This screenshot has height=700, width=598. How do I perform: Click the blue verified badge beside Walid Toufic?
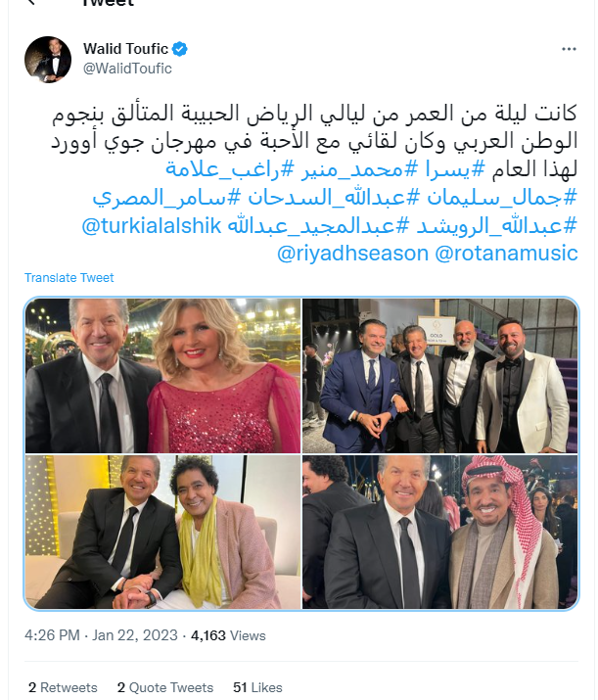pos(180,49)
